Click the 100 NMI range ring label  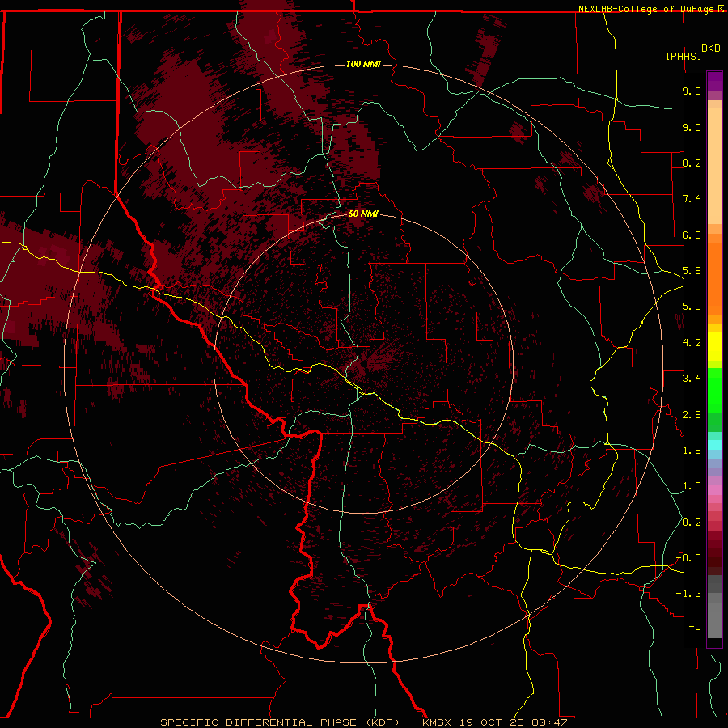point(363,64)
